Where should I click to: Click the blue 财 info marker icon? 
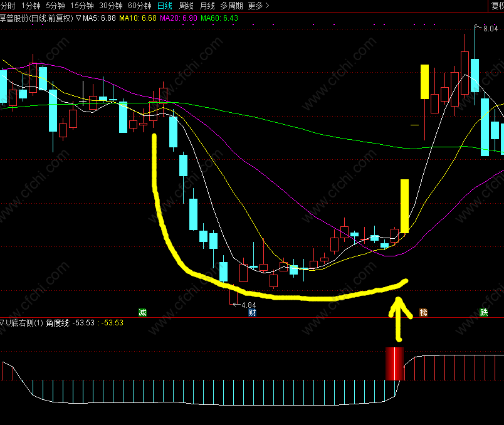tap(253, 312)
